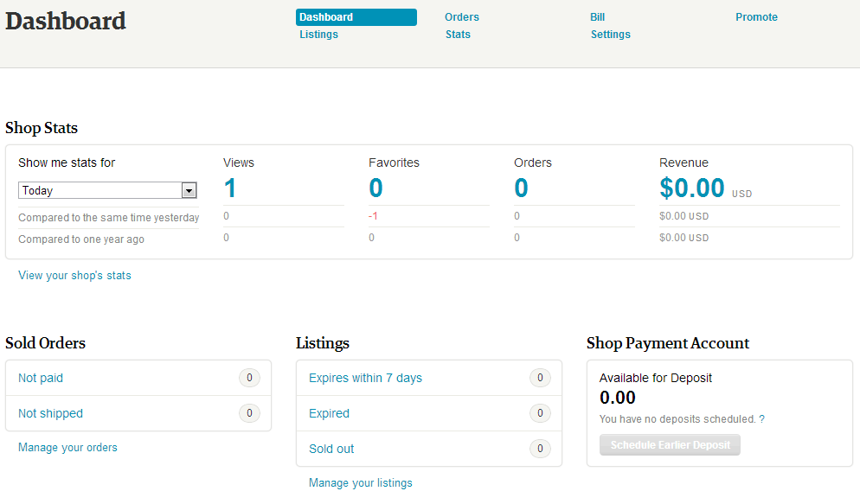Open the Bill section
This screenshot has width=860, height=504.
(597, 16)
